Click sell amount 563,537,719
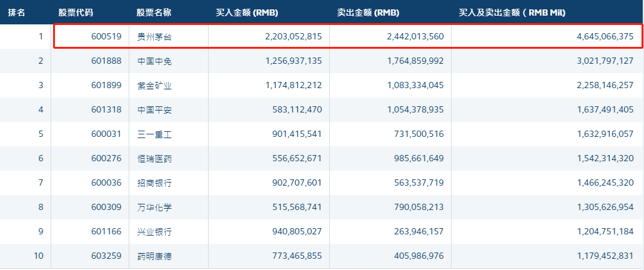The width and height of the screenshot is (644, 270). pos(419,182)
